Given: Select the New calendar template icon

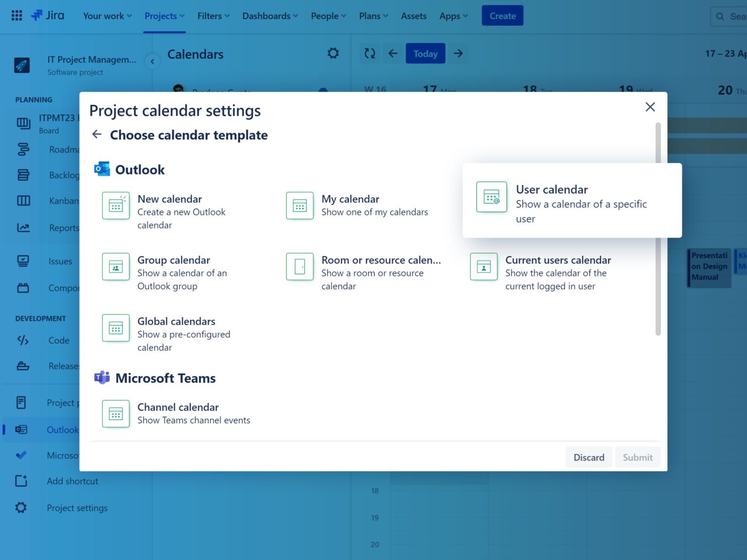Looking at the screenshot, I should [116, 206].
